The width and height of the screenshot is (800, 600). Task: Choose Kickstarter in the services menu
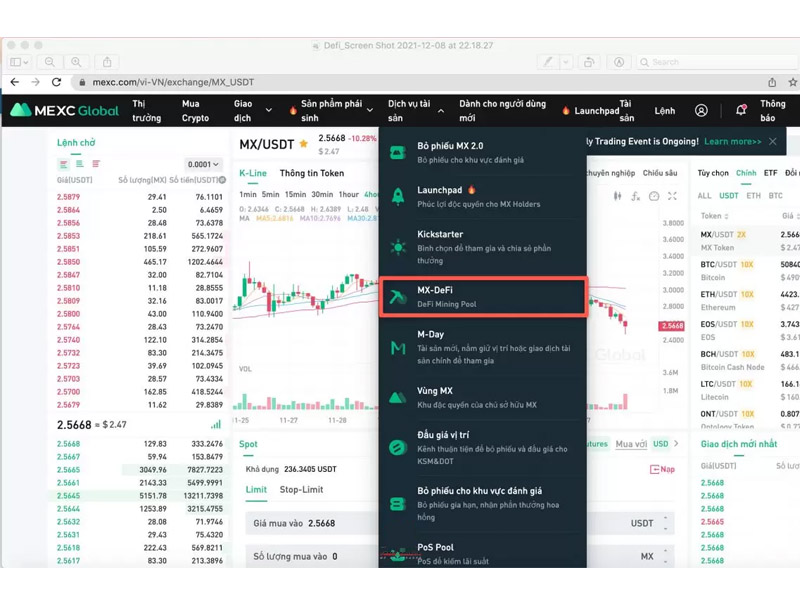coord(483,247)
